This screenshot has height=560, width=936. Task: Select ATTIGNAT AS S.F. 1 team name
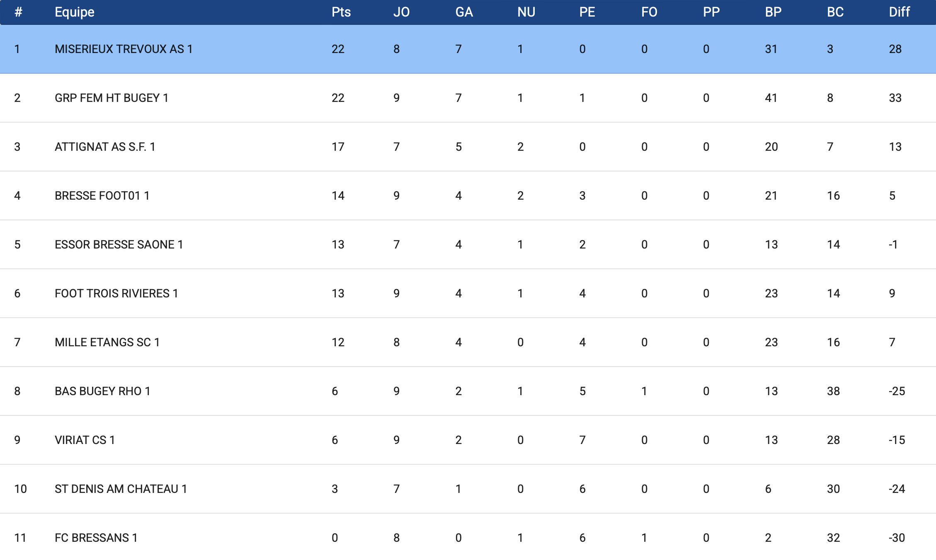click(x=105, y=147)
